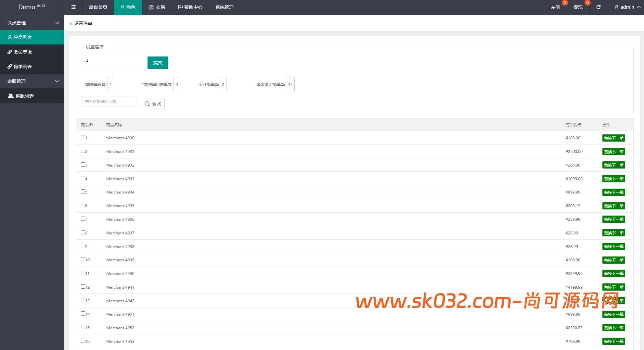Image resolution: width=644 pixels, height=350 pixels.
Task: Switch to the 交易 top menu
Action: (x=157, y=7)
